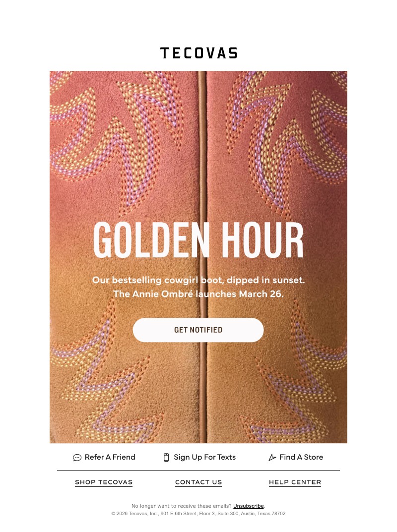Image resolution: width=397 pixels, height=532 pixels.
Task: Click the Unsubscribe link
Action: 248,506
